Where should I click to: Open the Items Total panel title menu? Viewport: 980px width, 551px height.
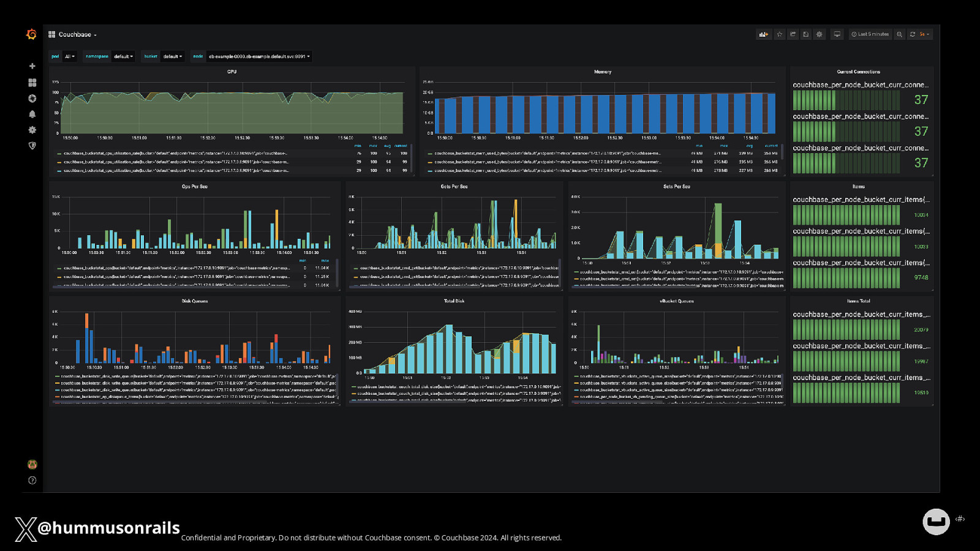[859, 301]
